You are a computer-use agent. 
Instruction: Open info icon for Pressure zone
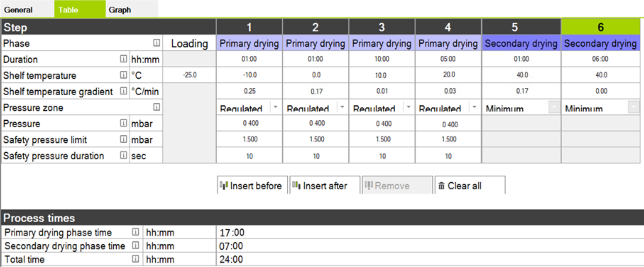coord(156,107)
